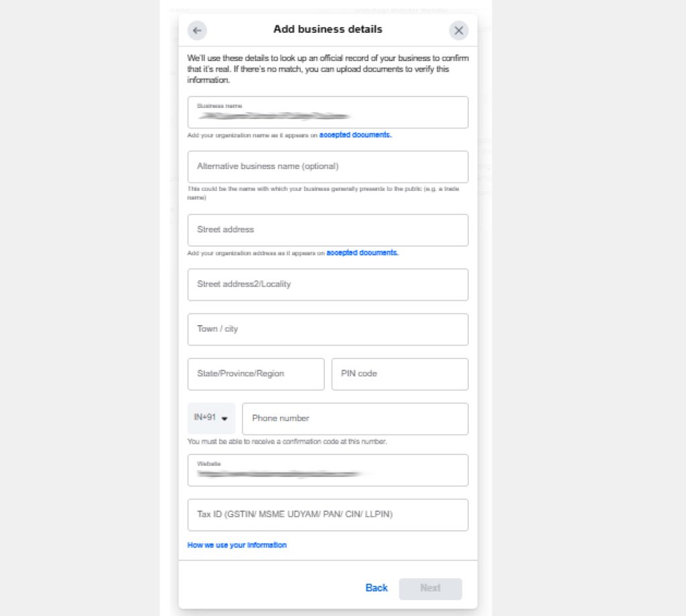Click into the Street address field
The height and width of the screenshot is (616, 686).
pyautogui.click(x=328, y=230)
